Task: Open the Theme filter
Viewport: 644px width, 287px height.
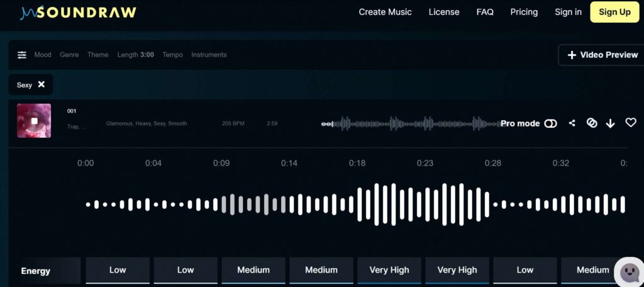Action: pyautogui.click(x=97, y=55)
